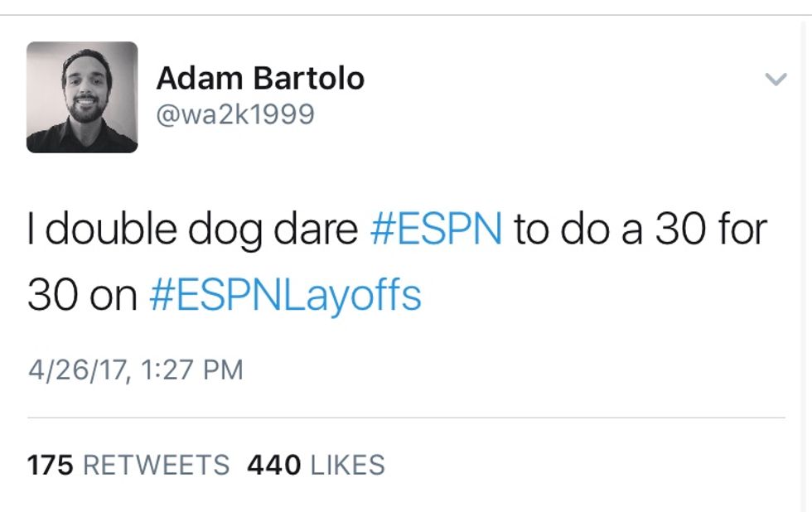
Task: Click the @wa2k1999 handle
Action: pyautogui.click(x=235, y=114)
